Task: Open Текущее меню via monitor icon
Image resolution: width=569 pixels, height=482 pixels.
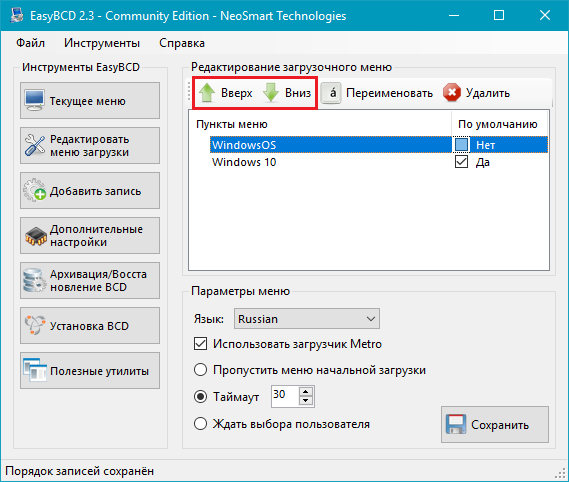Action: pyautogui.click(x=35, y=101)
